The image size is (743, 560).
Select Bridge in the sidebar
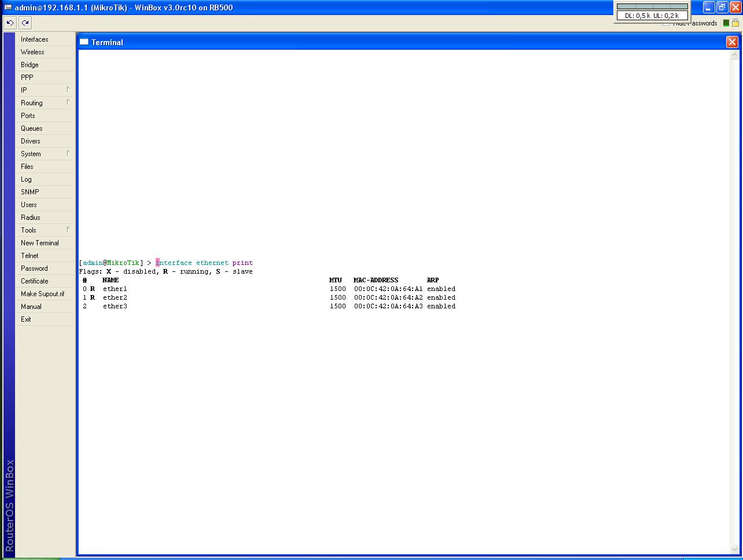(x=45, y=65)
